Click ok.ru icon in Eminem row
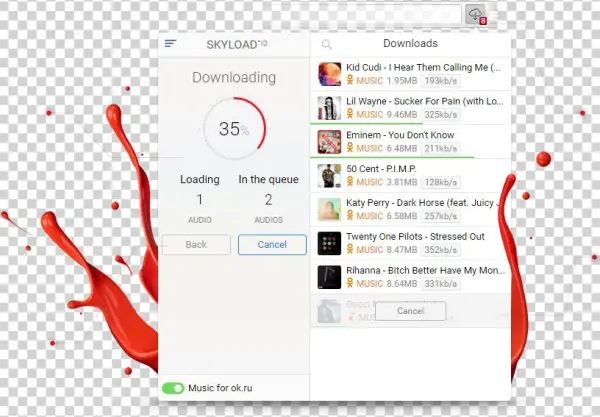The height and width of the screenshot is (417, 600). coord(350,148)
